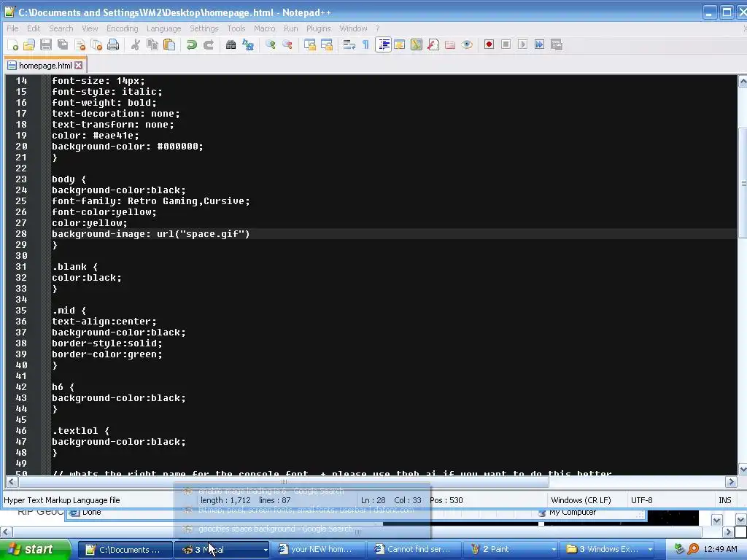Click the green Undo arrow
Image resolution: width=747 pixels, height=560 pixels.
pos(192,44)
